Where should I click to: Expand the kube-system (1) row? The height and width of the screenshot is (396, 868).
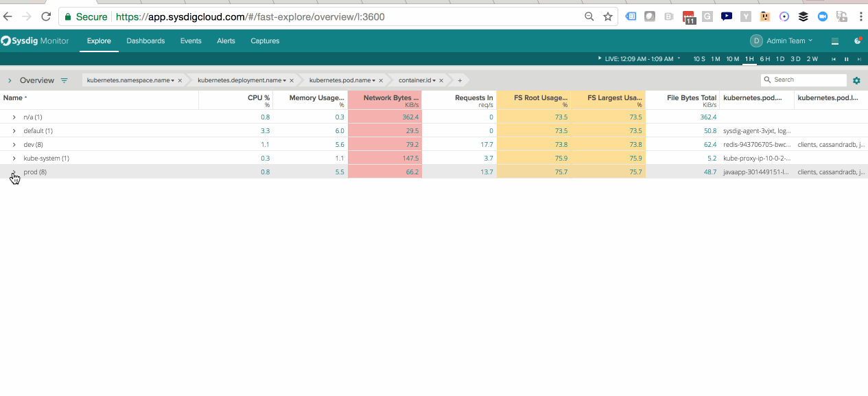coord(14,159)
